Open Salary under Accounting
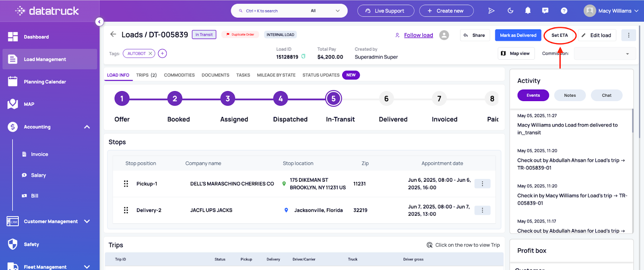The width and height of the screenshot is (644, 270). [x=38, y=175]
